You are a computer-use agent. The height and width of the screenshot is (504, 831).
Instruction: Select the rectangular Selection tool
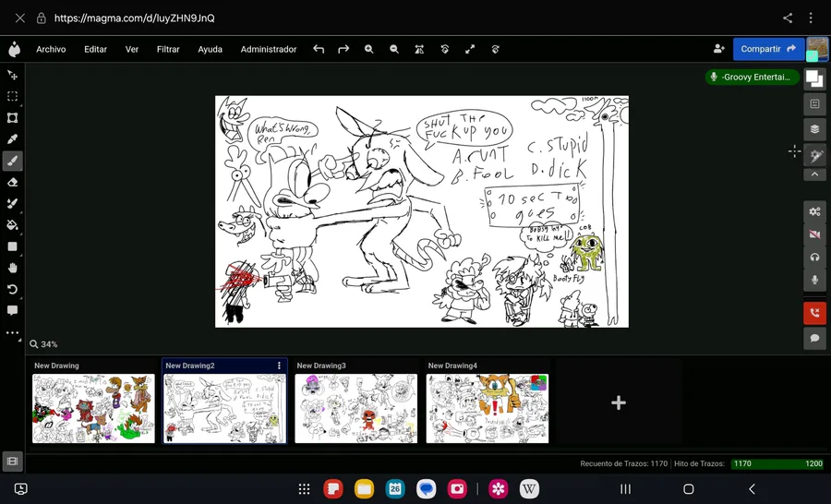point(12,96)
